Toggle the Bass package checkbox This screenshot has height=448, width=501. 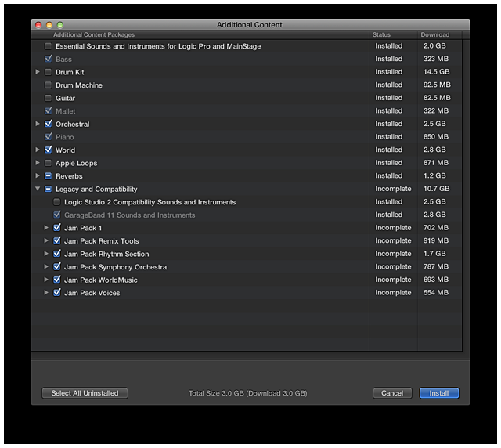click(x=48, y=59)
